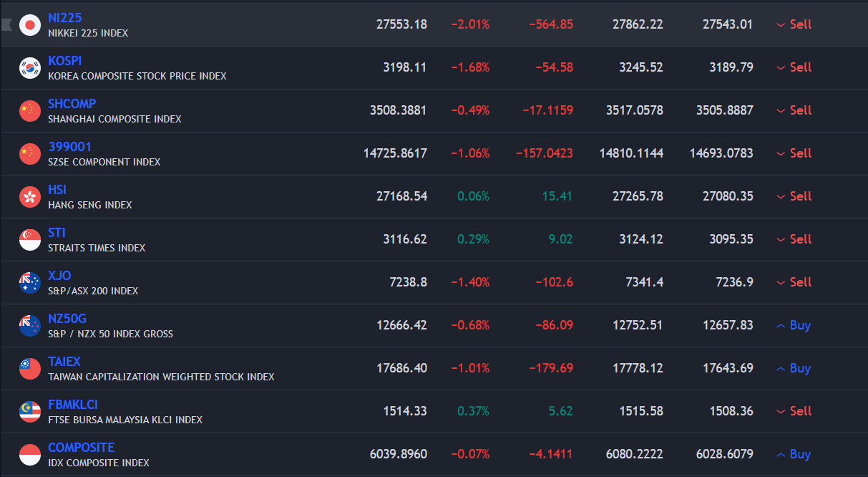Click the 399001 change value −157.0423
The image size is (868, 477).
point(544,153)
